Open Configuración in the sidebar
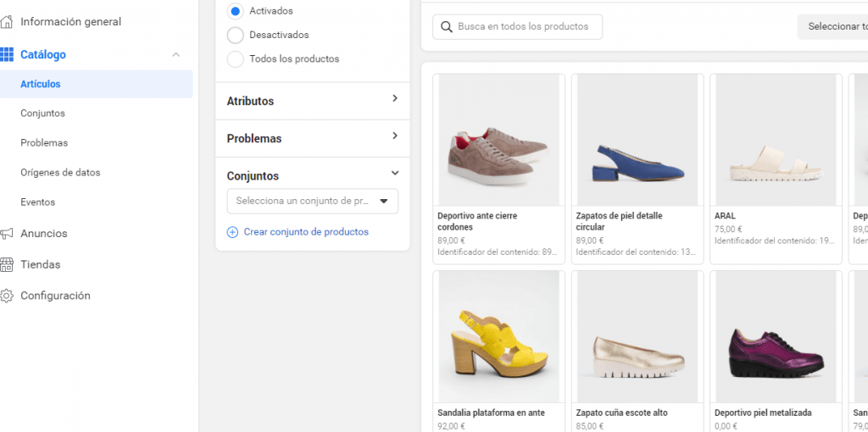 55,296
